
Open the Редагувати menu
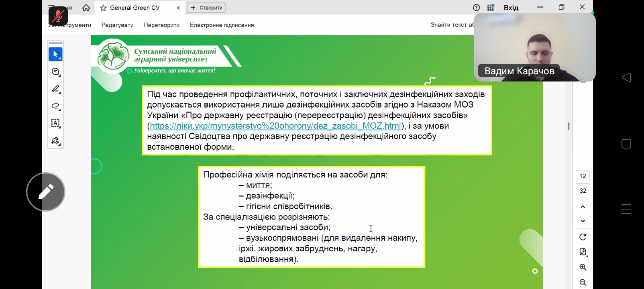117,25
